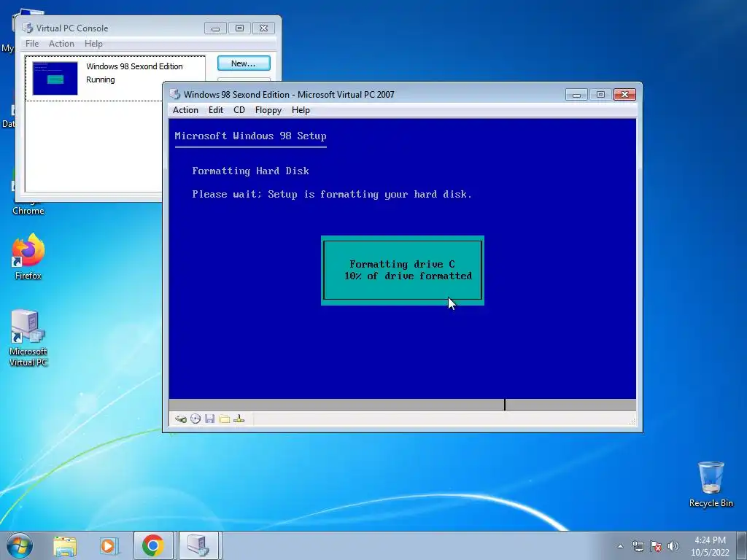The image size is (747, 560).
Task: Open the Floppy menu
Action: click(268, 110)
